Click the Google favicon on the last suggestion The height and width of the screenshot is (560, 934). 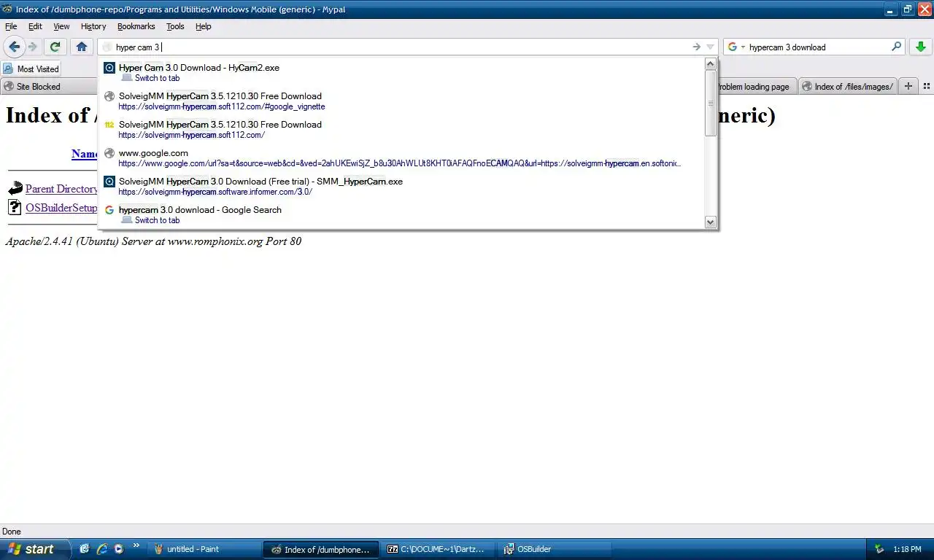pos(109,210)
